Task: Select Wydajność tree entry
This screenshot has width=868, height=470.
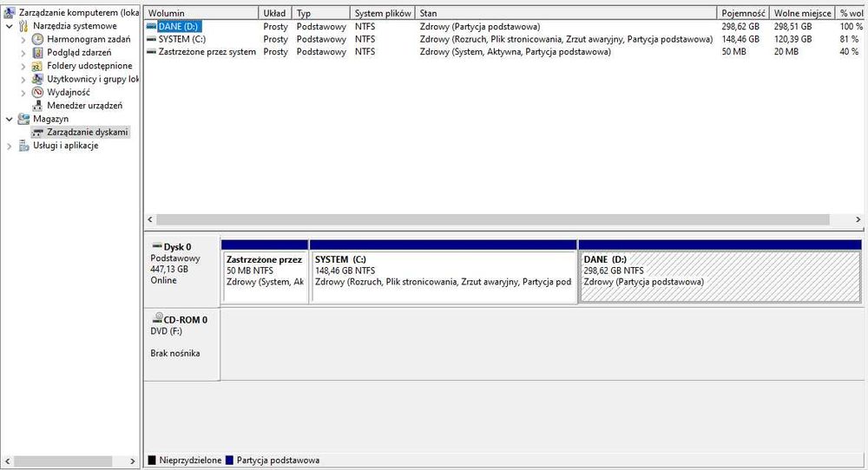Action: (69, 92)
